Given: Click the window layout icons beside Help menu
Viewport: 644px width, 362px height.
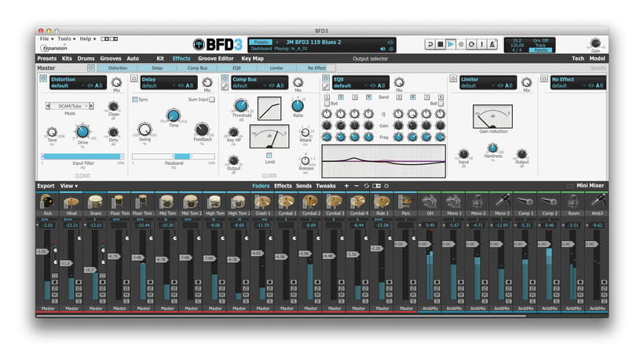Looking at the screenshot, I should click(109, 39).
